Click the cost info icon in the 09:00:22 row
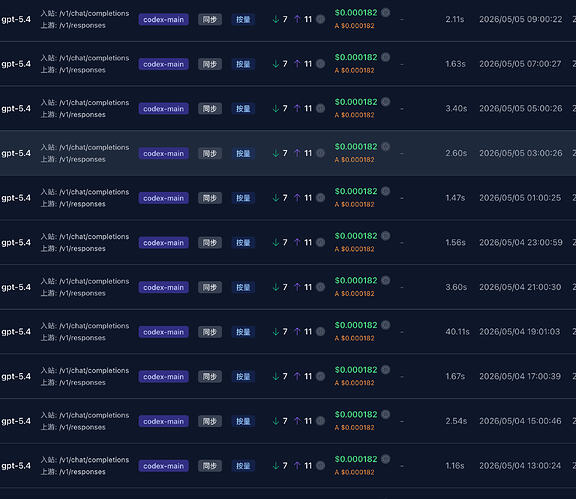This screenshot has height=499, width=576. [x=385, y=12]
